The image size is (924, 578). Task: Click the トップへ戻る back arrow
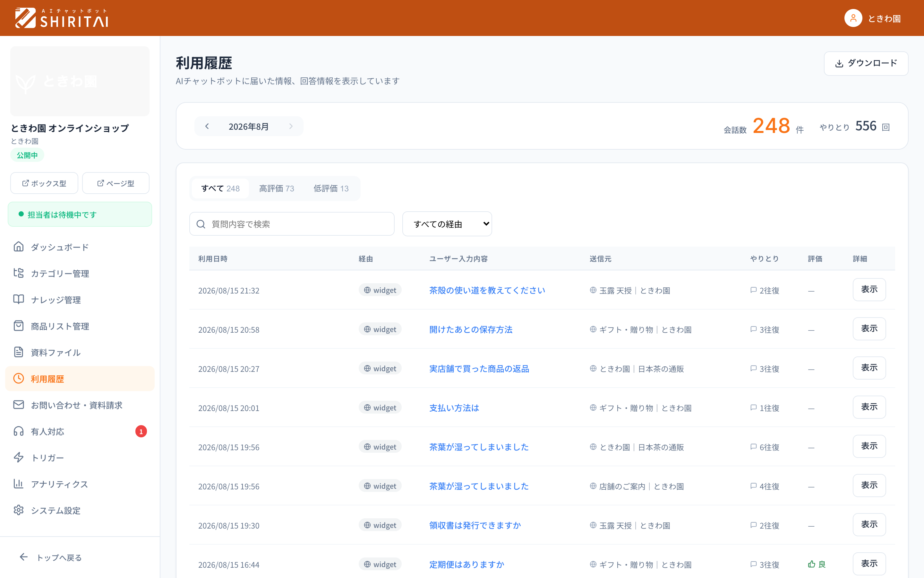[x=24, y=557]
